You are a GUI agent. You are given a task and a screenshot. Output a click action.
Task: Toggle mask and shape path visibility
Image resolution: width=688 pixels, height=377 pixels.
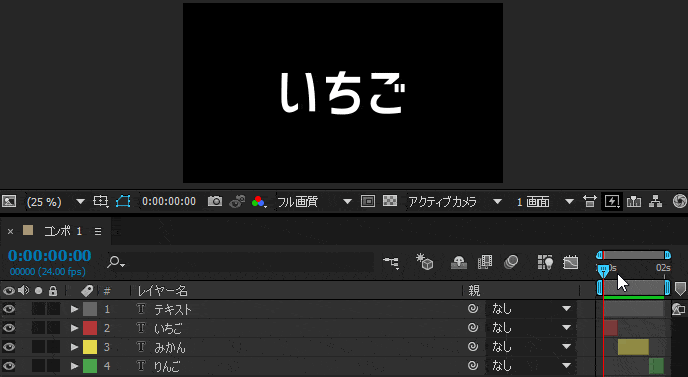tap(123, 201)
